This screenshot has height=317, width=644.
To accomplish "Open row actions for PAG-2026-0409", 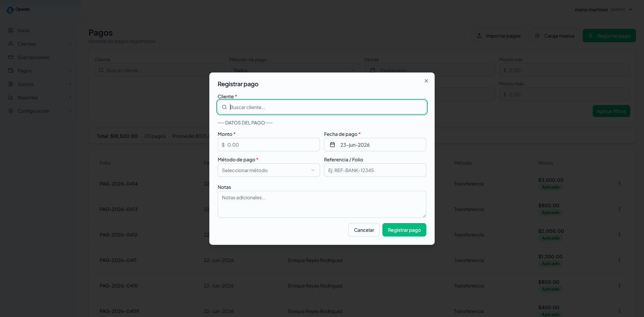I will click(620, 311).
